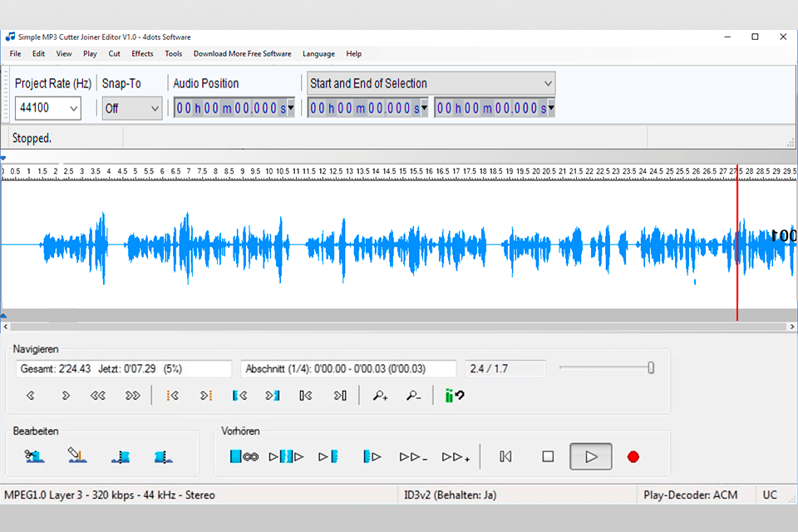
Task: Click the zoom in magnifier icon
Action: [x=380, y=396]
